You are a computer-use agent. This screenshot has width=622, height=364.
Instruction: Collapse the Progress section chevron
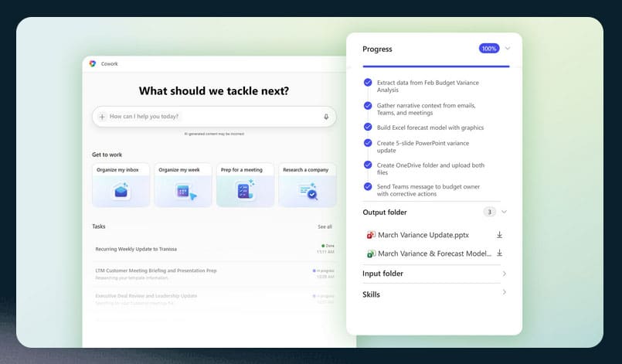pyautogui.click(x=508, y=49)
